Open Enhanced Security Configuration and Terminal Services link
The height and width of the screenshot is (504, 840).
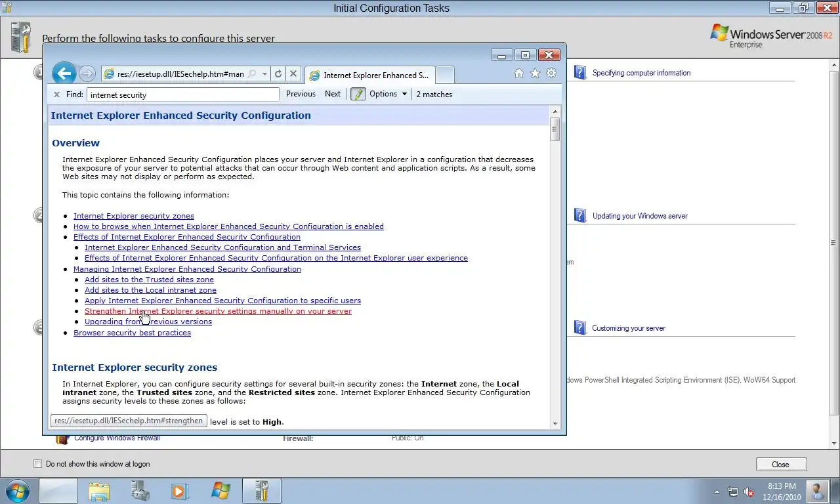coord(222,247)
